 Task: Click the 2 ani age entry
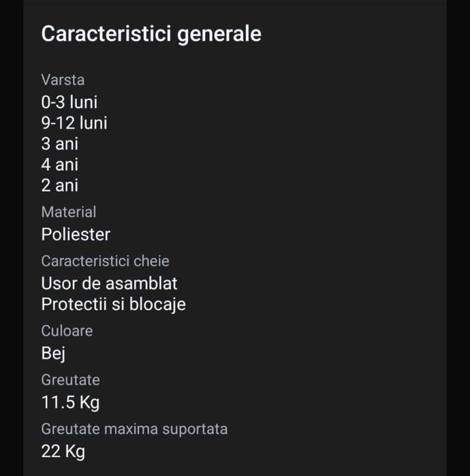coord(59,185)
